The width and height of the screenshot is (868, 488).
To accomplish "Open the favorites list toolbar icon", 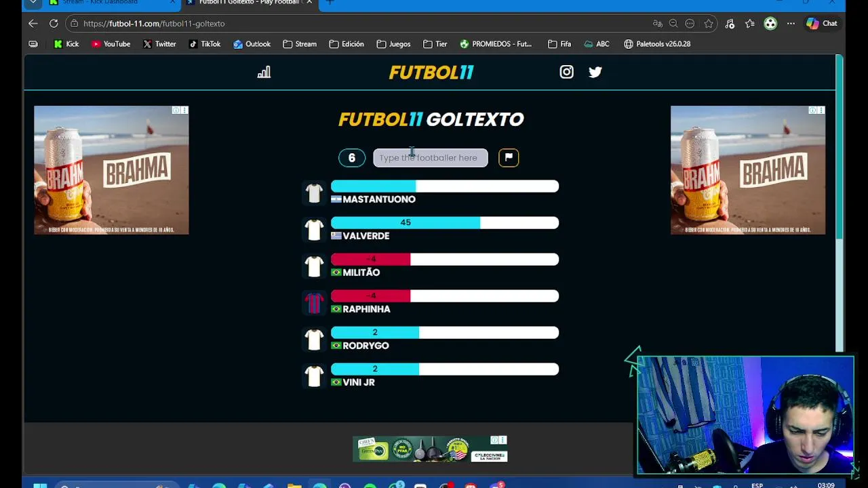I will 750,23.
